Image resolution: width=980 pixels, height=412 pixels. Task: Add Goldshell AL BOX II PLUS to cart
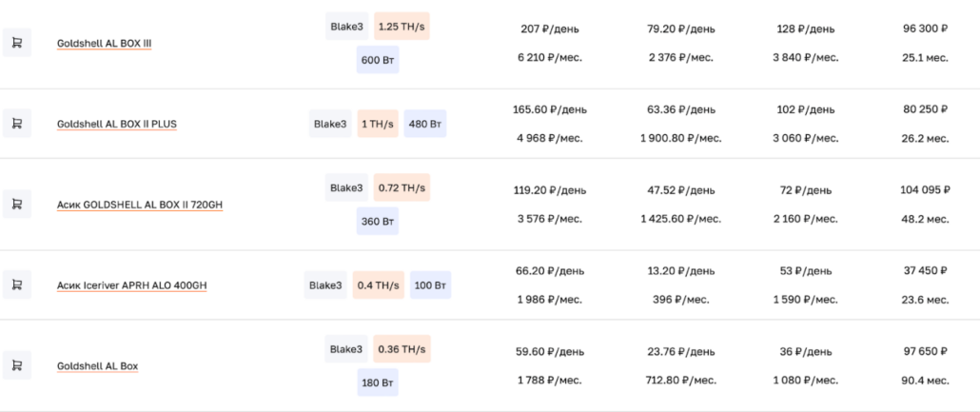[16, 123]
